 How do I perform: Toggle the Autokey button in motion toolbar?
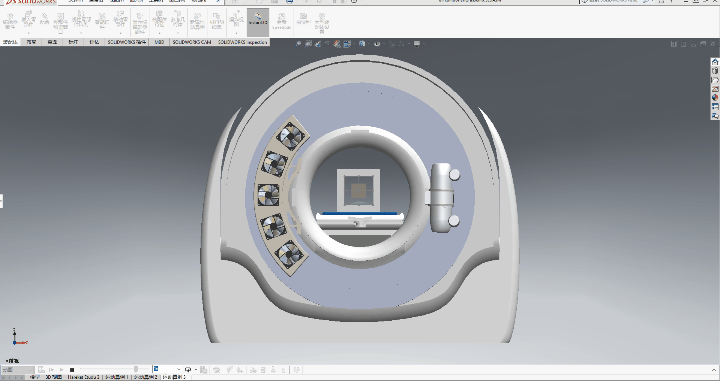(229, 370)
